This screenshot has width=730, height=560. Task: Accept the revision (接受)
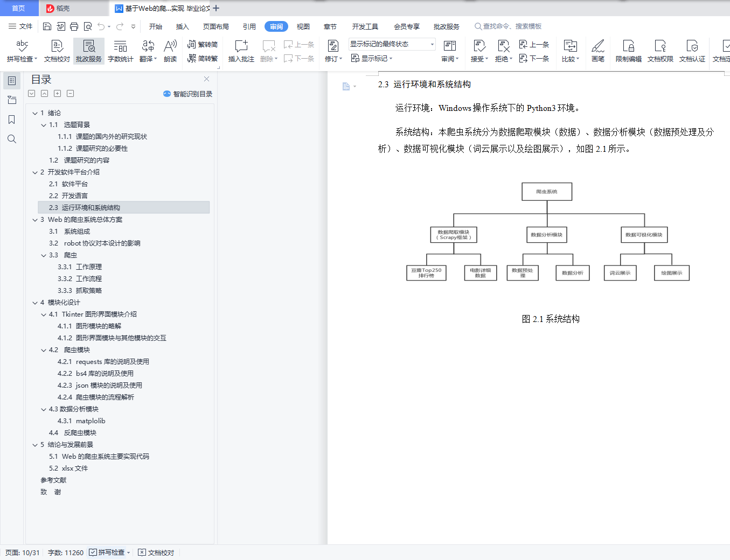(479, 51)
